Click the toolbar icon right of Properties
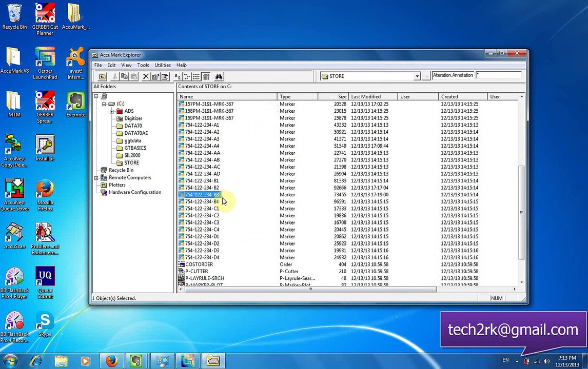588x369 pixels. click(165, 76)
